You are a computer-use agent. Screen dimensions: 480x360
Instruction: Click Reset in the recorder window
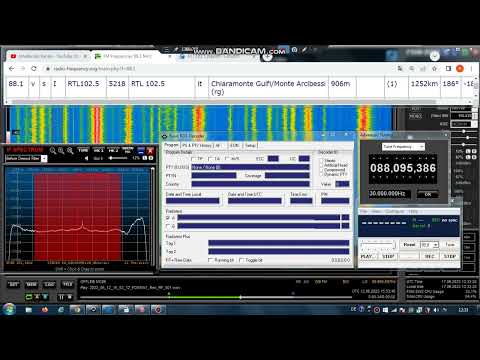coord(409,245)
